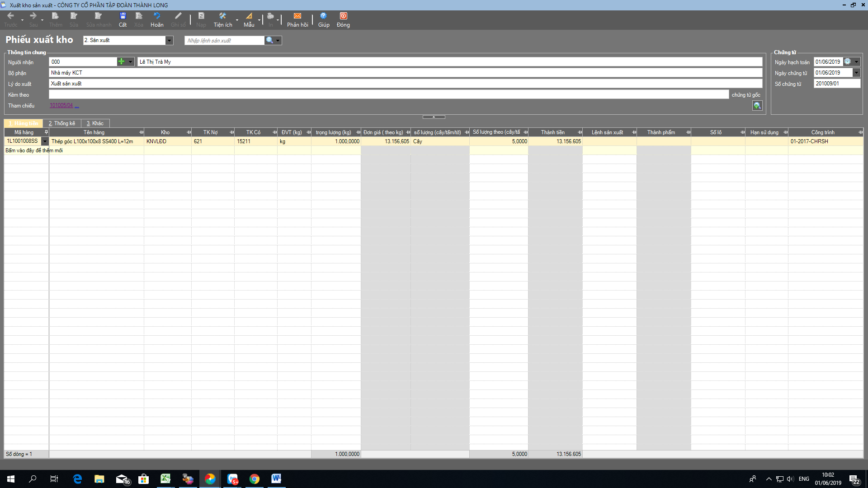Toggle pin on Kho column header
This screenshot has width=868, height=488.
pos(189,132)
